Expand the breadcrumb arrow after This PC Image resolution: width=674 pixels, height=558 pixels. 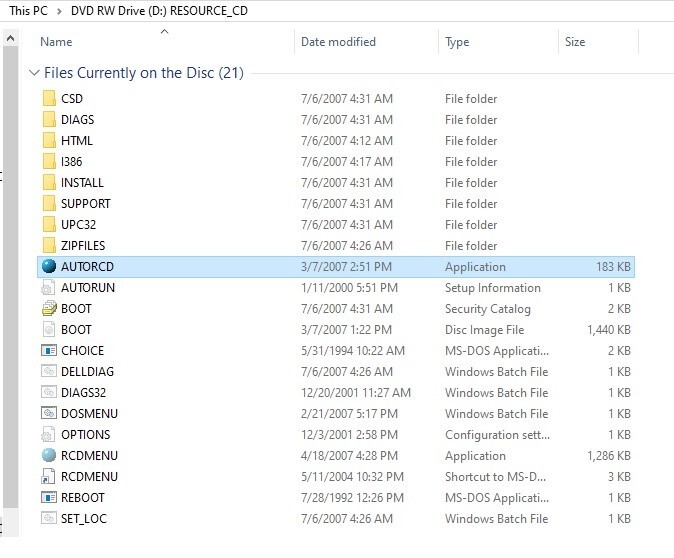point(59,11)
